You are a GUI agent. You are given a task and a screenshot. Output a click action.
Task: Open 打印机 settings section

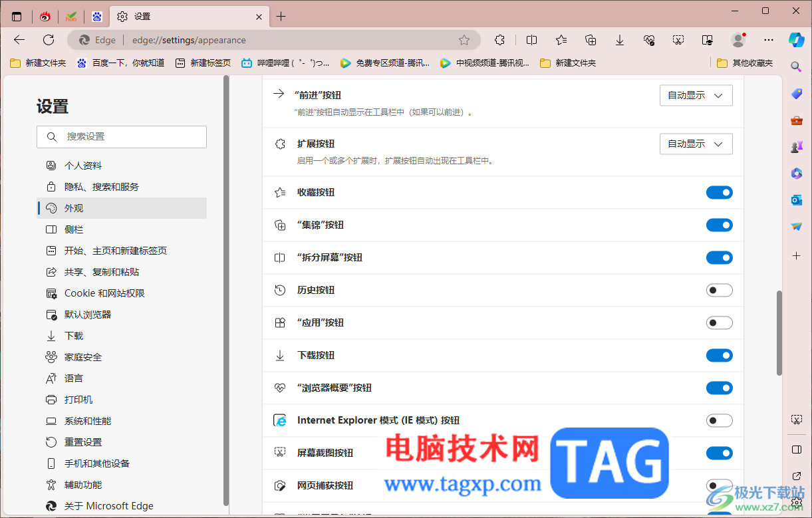coord(122,400)
